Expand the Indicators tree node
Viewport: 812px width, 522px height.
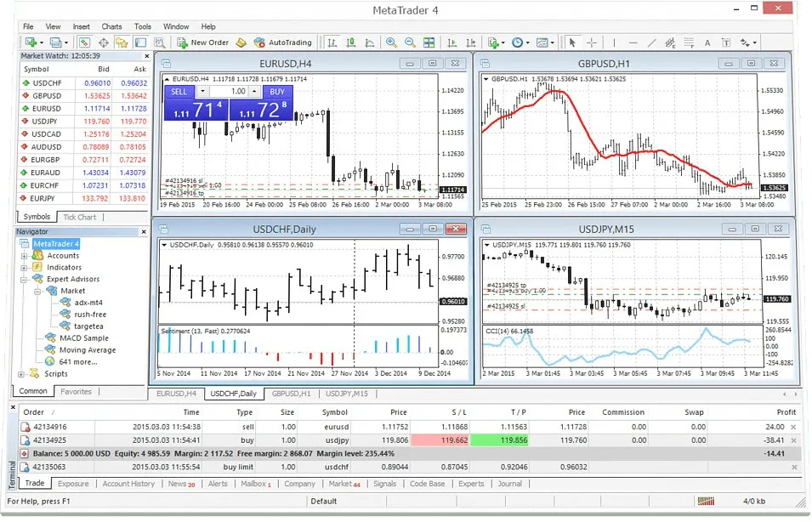coord(24,268)
